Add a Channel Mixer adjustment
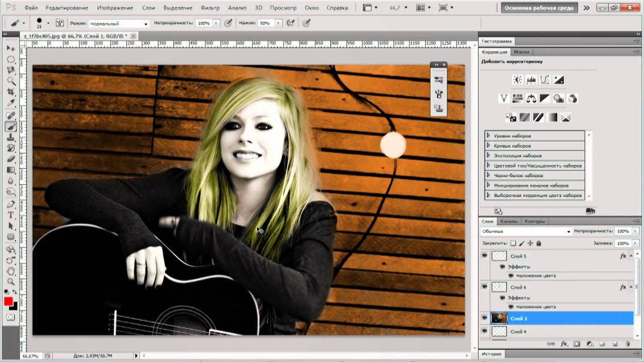Screen dimensions: 644x362 [572, 99]
